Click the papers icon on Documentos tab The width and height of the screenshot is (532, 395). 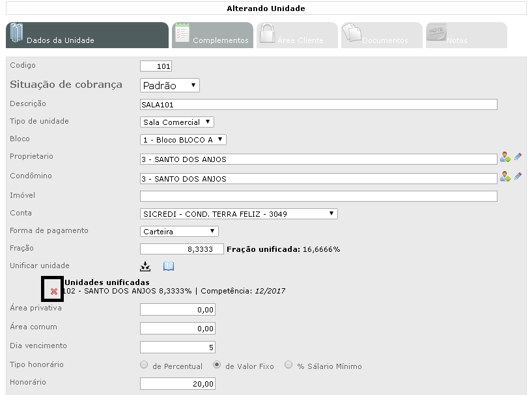(352, 33)
